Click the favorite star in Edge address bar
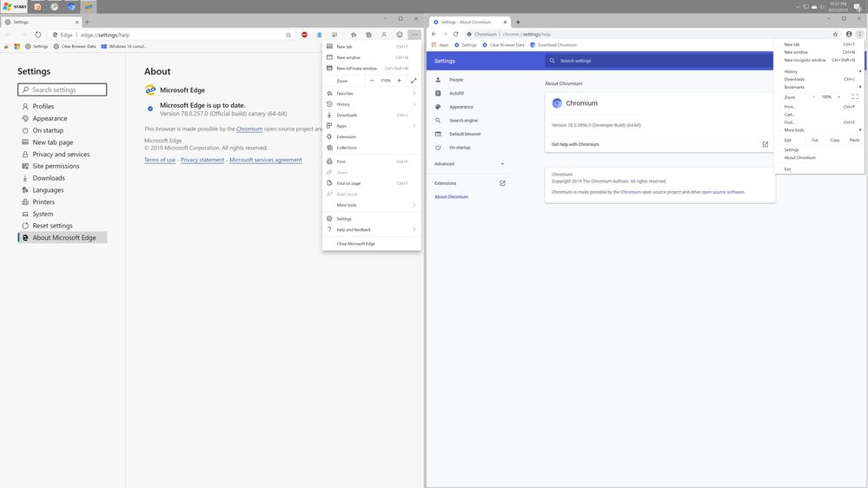The height and width of the screenshot is (488, 868). (x=288, y=35)
